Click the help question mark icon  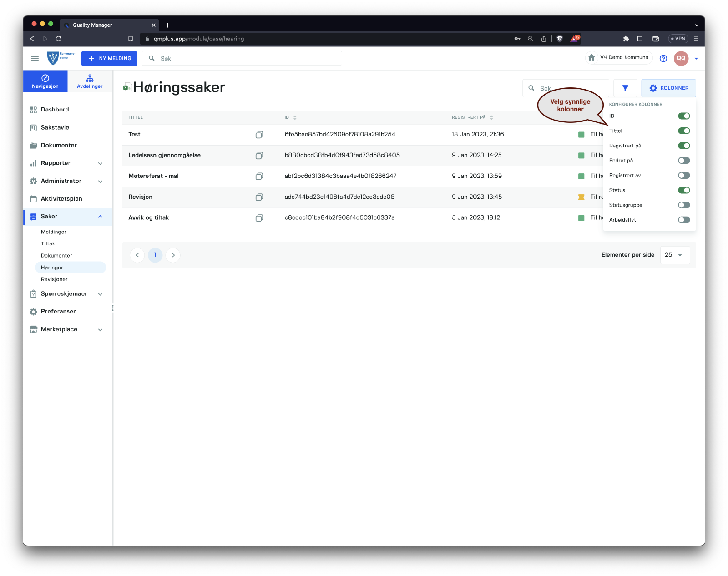663,58
